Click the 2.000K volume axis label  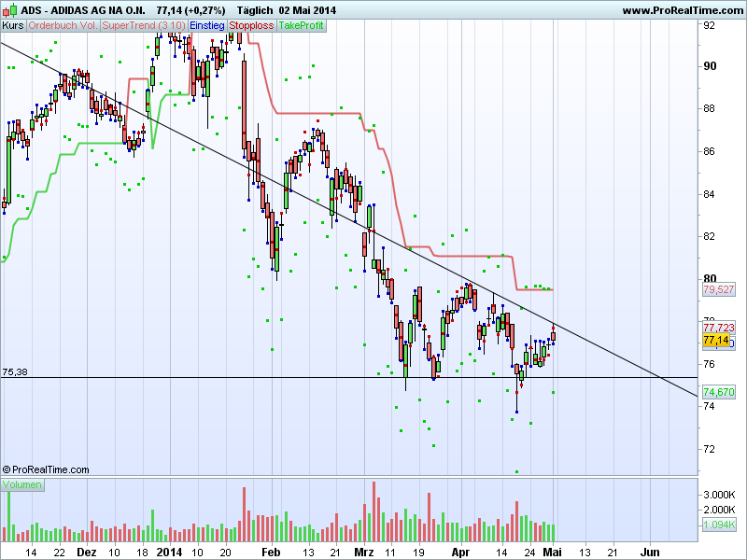(719, 510)
